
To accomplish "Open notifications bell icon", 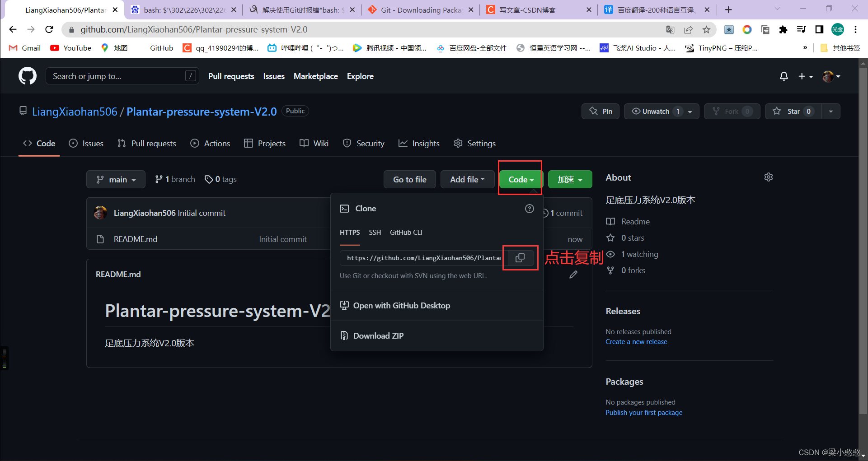I will click(x=784, y=76).
